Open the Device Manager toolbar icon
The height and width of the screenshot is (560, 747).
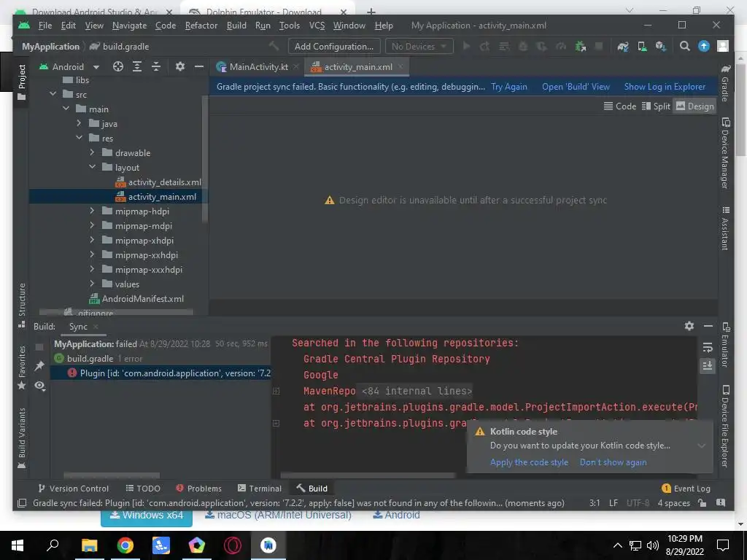pos(642,46)
